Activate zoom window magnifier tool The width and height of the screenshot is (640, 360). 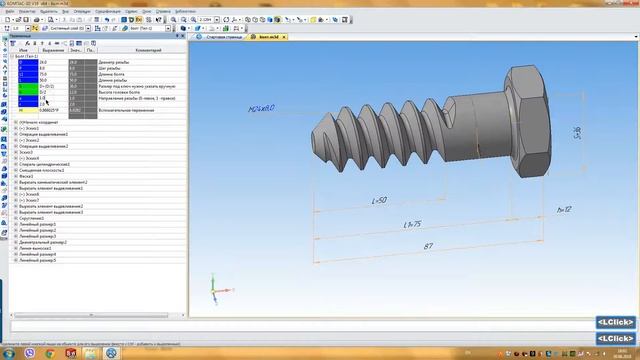[173, 20]
